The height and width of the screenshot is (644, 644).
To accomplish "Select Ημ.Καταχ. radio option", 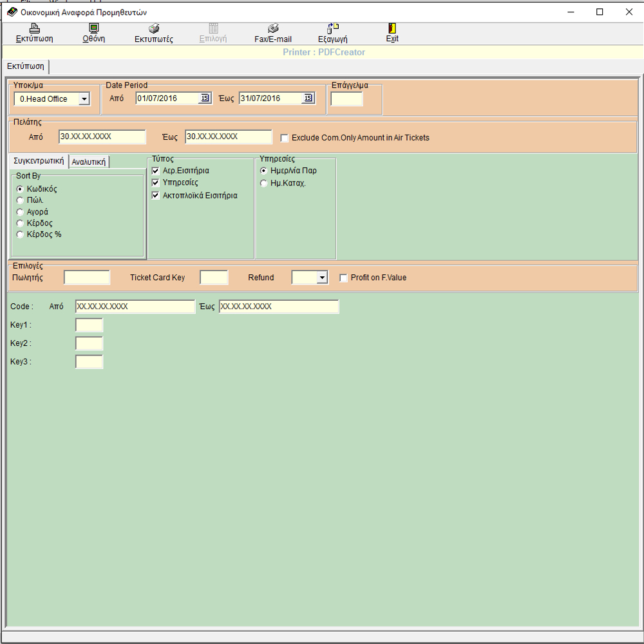I will pos(263,184).
